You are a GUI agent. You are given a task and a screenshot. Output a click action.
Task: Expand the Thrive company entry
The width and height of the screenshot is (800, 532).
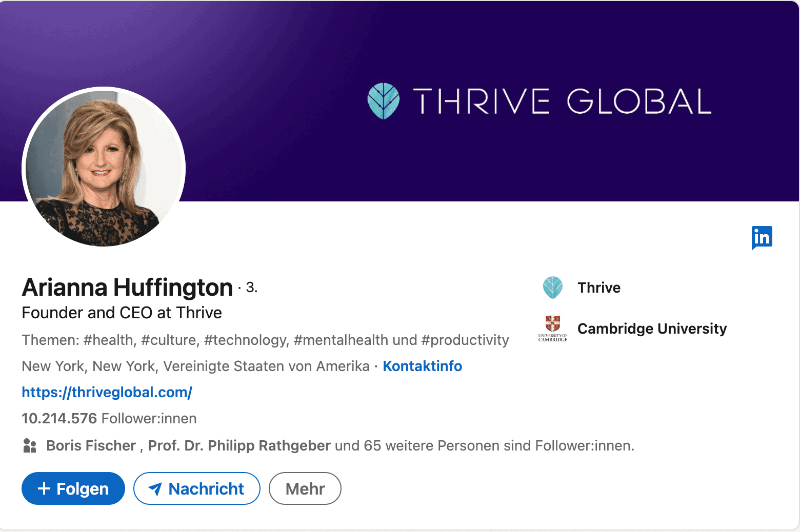tap(599, 287)
